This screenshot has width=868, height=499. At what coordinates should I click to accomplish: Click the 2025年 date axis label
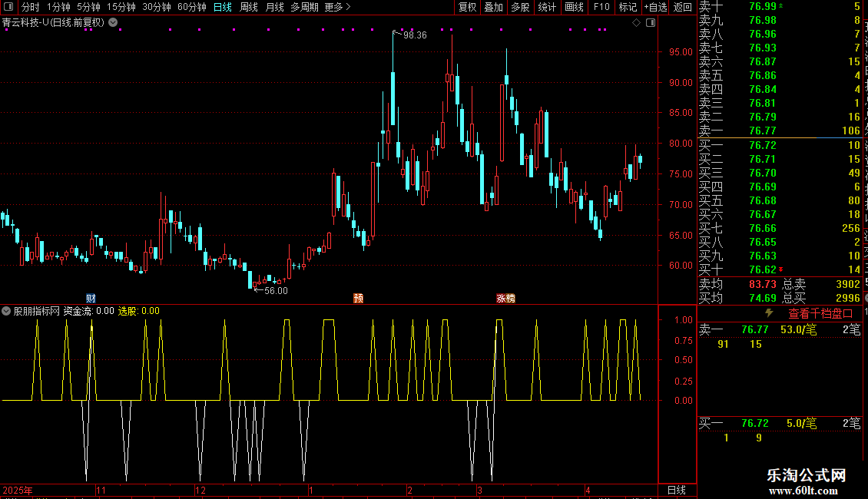[18, 490]
